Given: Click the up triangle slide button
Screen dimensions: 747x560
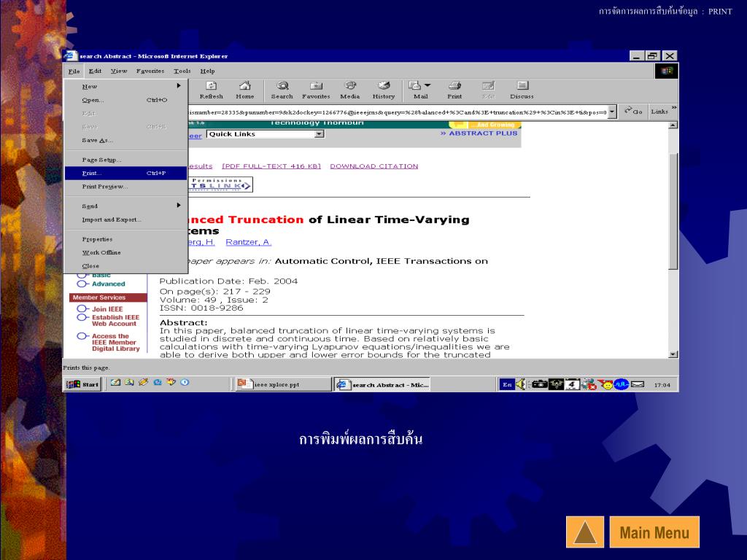Looking at the screenshot, I should [585, 532].
